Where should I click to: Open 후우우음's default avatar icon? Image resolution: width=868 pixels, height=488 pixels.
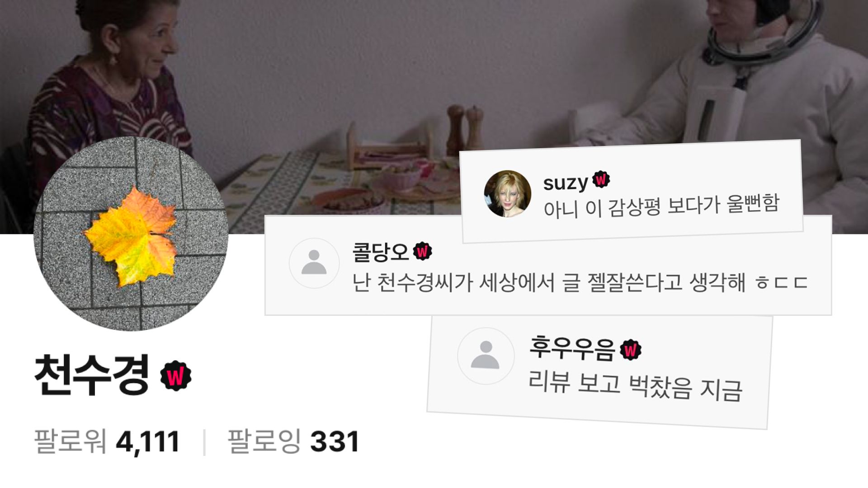(x=486, y=356)
